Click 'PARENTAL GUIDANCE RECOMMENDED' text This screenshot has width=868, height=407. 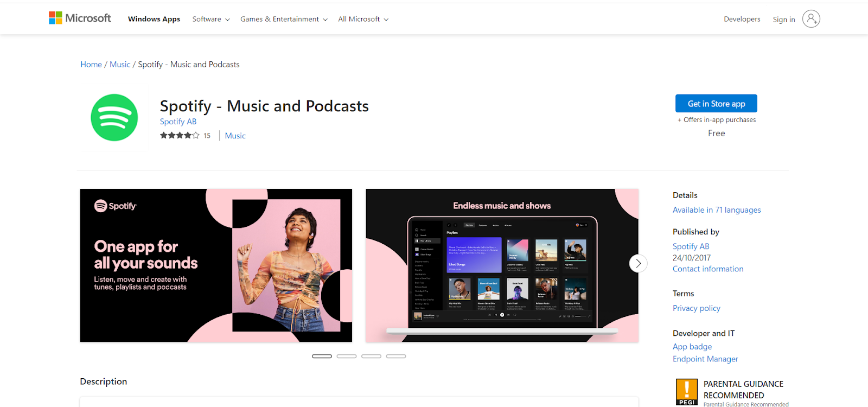pyautogui.click(x=743, y=390)
